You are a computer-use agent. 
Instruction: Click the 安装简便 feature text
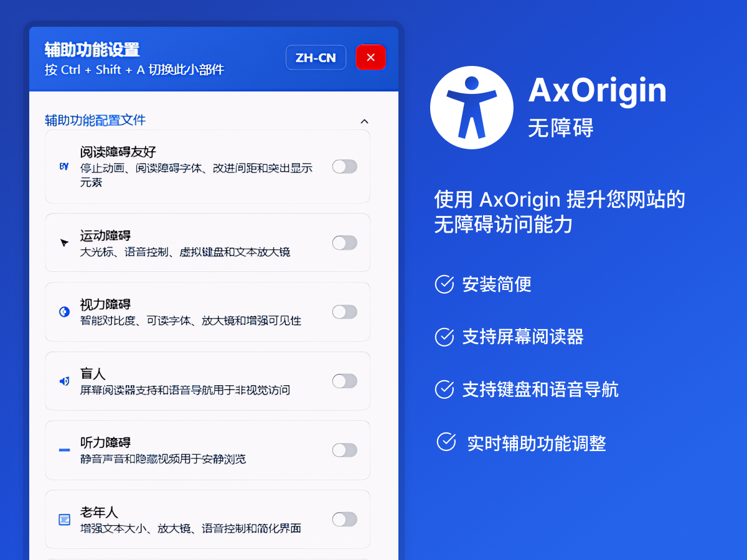(497, 284)
